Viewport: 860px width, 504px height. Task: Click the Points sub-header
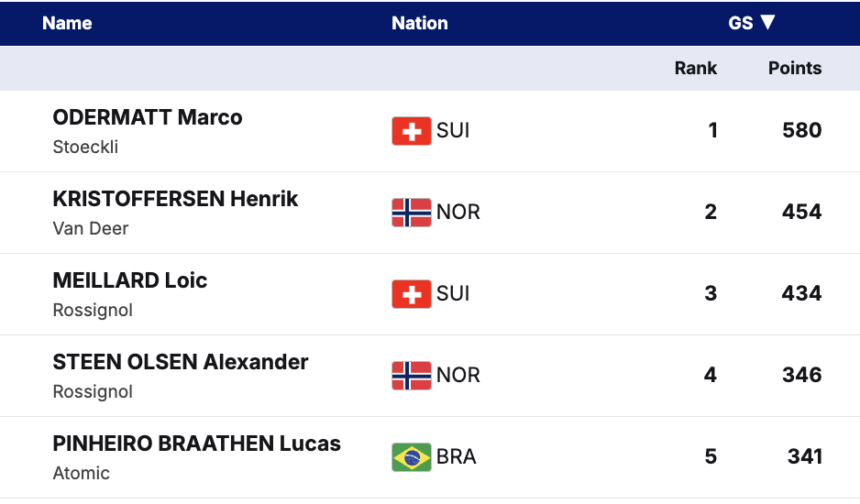pos(794,68)
